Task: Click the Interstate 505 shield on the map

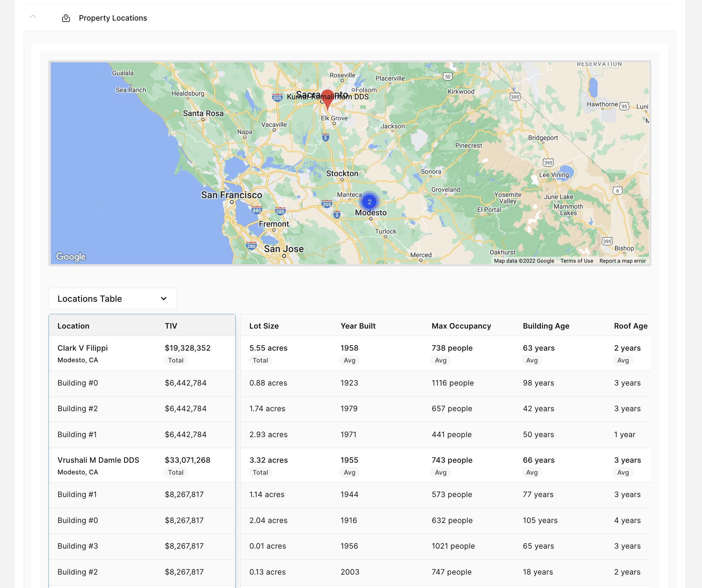Action: tap(277, 98)
